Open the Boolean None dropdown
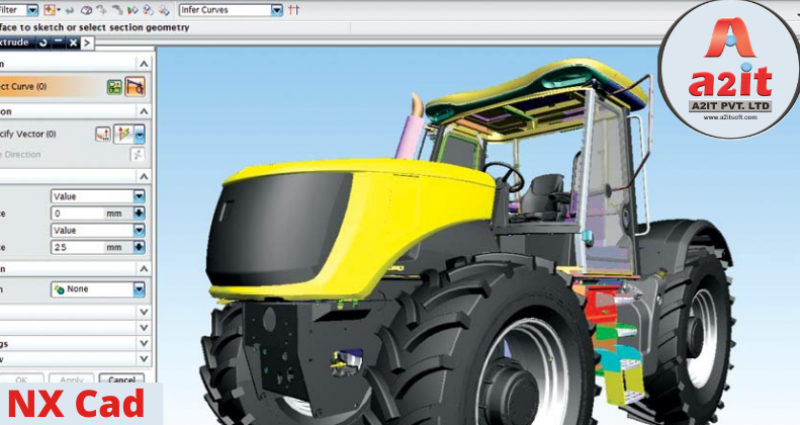Image resolution: width=800 pixels, height=425 pixels. click(x=139, y=289)
